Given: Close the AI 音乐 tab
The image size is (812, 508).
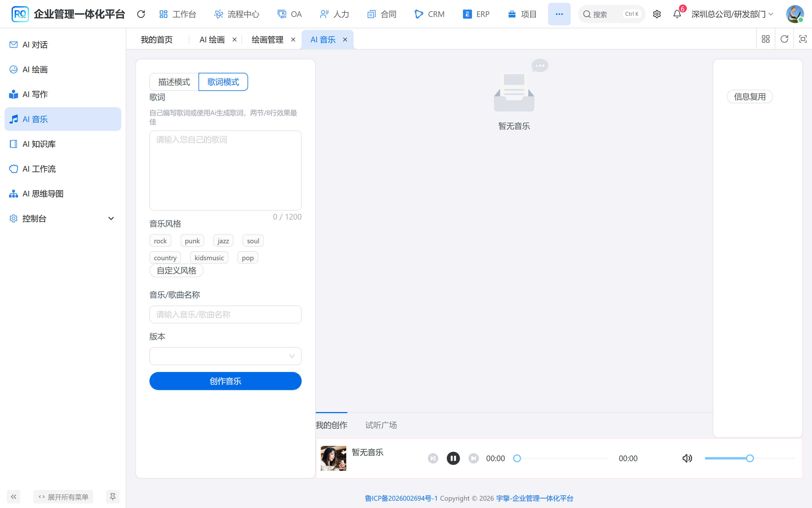Looking at the screenshot, I should click(345, 40).
